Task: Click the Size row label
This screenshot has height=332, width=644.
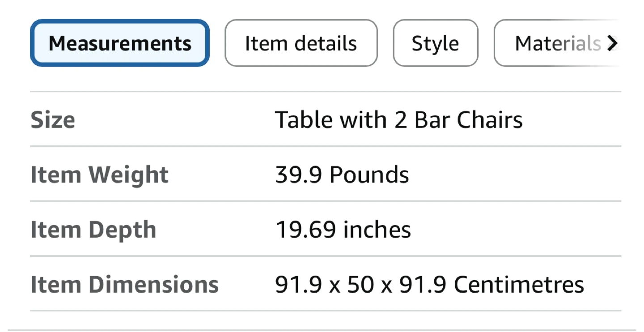Action: pos(53,120)
